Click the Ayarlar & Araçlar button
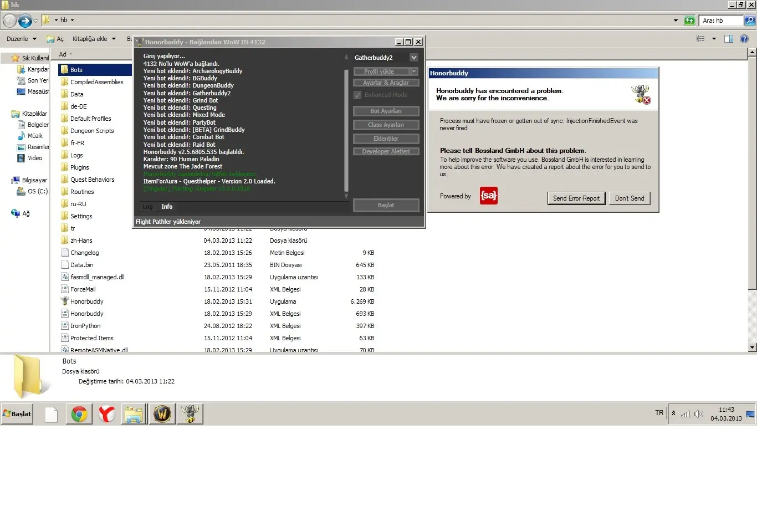This screenshot has height=532, width=757. 386,83
